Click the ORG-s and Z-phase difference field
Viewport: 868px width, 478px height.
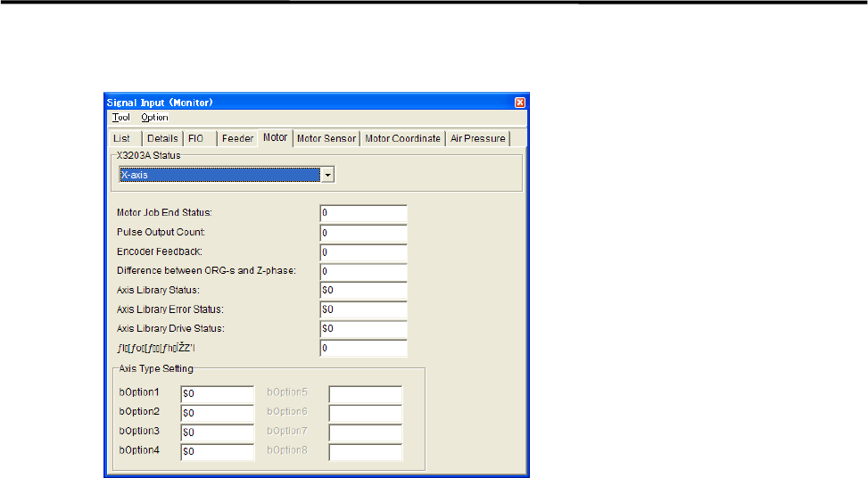click(363, 272)
